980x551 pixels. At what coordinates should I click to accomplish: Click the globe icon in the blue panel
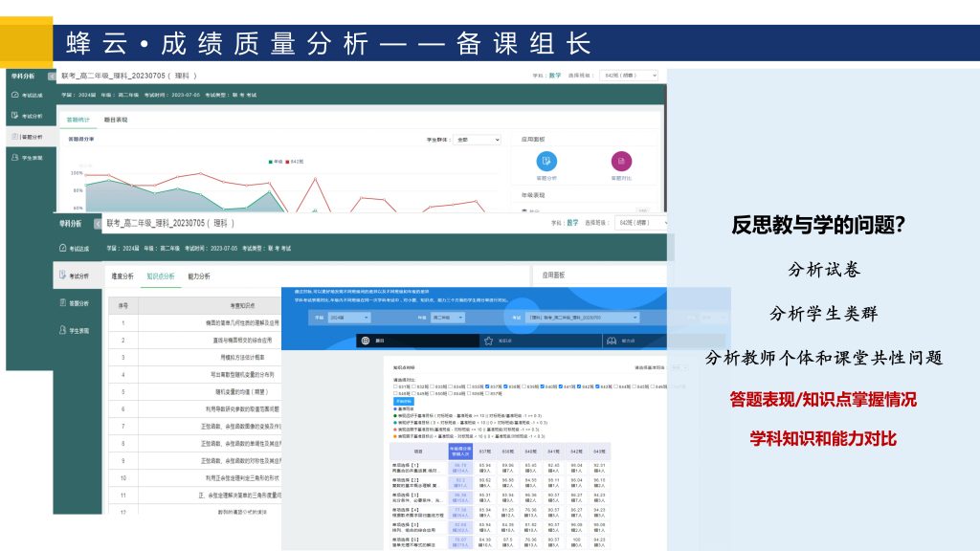click(363, 340)
